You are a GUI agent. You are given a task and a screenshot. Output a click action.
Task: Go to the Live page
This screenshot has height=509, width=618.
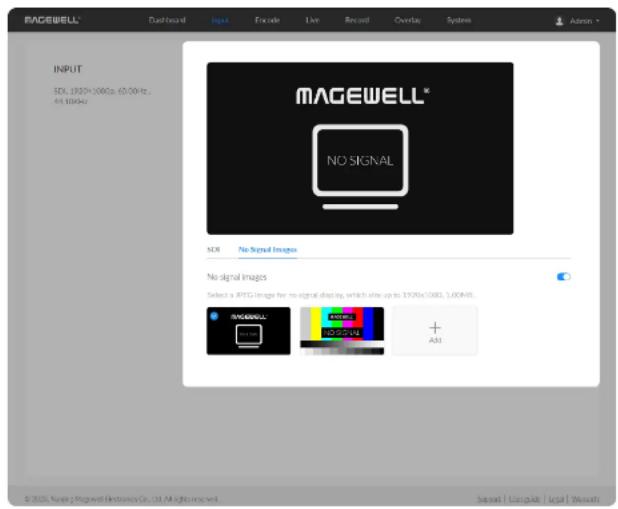(312, 20)
